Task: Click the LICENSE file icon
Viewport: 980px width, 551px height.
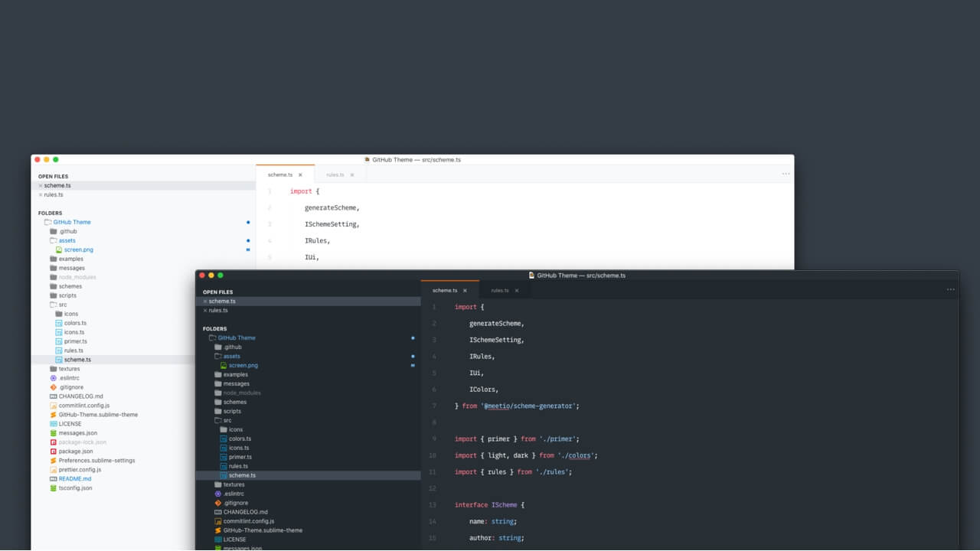Action: coord(217,539)
